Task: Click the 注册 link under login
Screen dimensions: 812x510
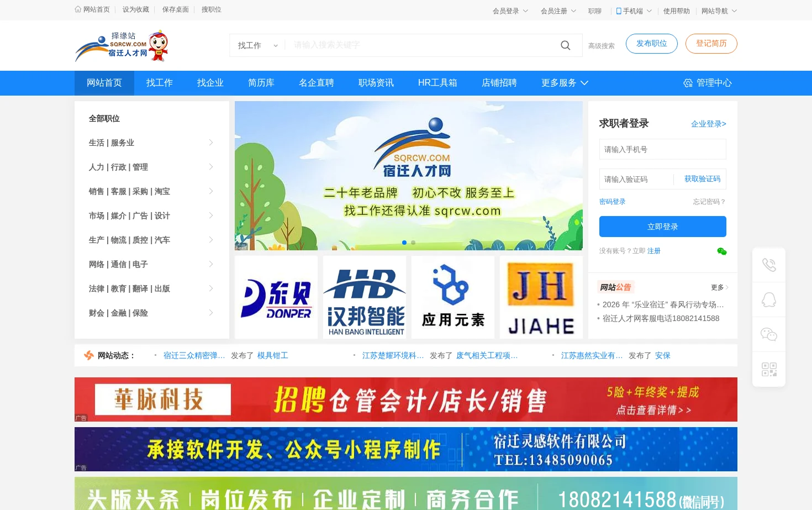Action: click(654, 251)
